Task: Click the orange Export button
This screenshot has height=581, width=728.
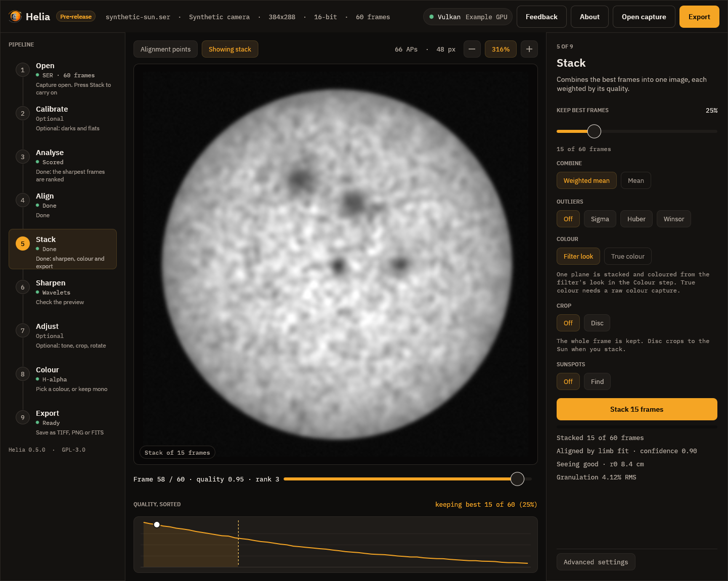Action: (x=699, y=17)
